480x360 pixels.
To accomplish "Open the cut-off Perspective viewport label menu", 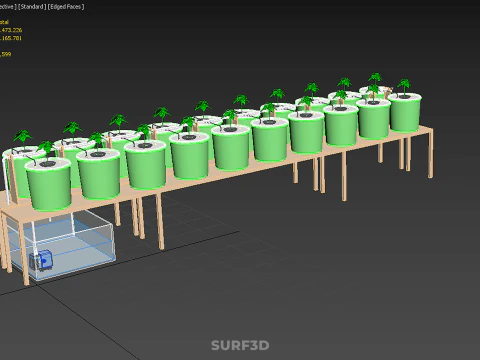I will point(8,7).
